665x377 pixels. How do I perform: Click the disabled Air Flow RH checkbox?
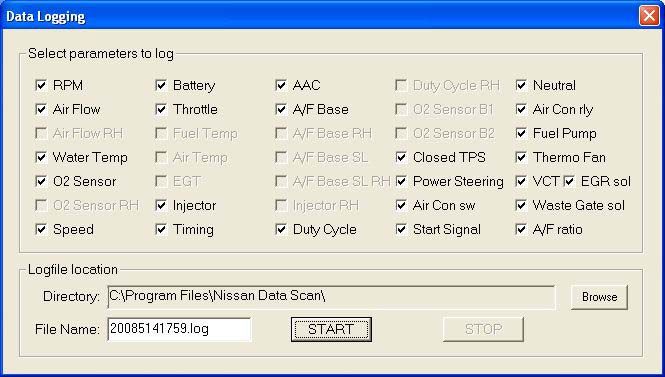[x=41, y=133]
